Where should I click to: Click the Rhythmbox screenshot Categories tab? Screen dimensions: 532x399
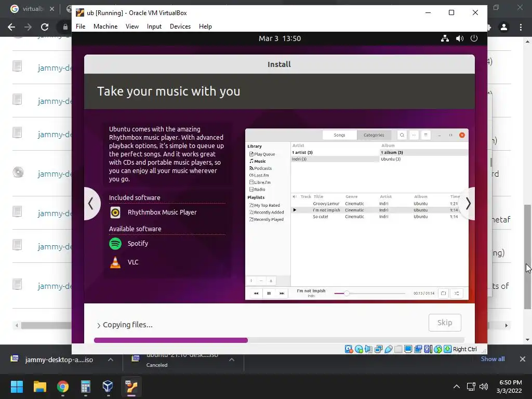374,135
